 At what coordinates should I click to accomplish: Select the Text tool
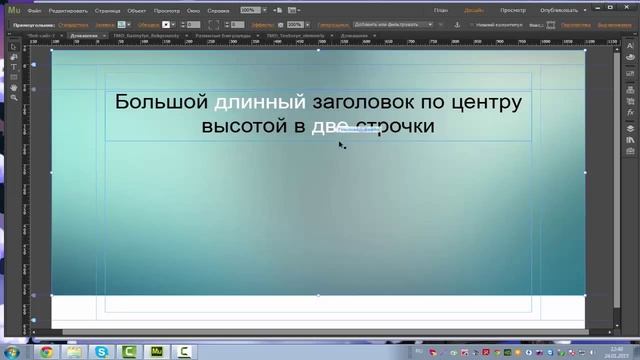[13, 67]
